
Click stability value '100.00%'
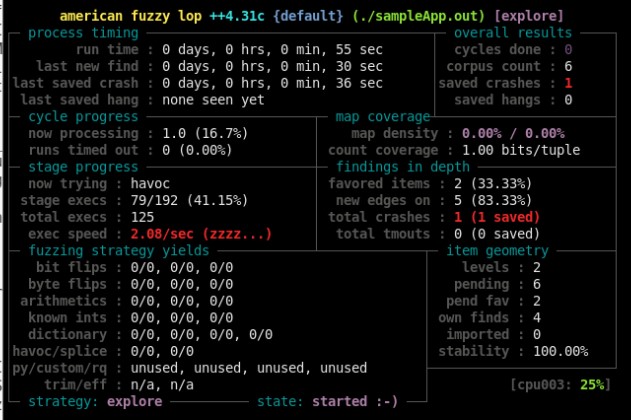pyautogui.click(x=561, y=352)
